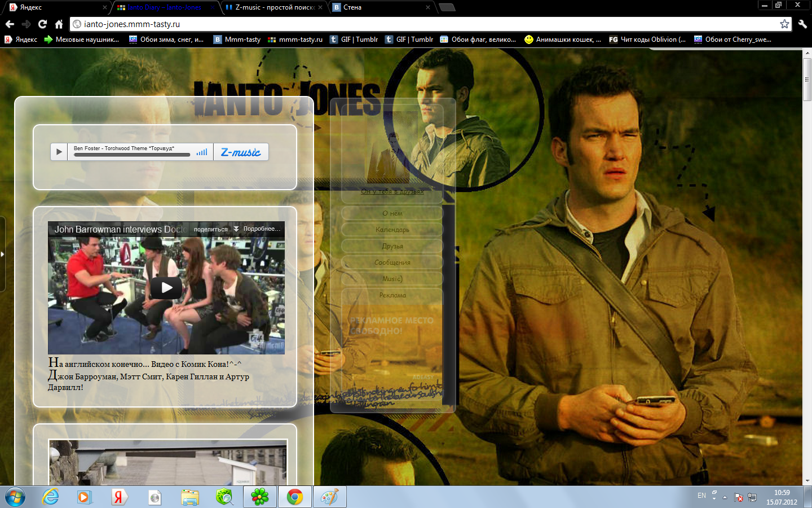812x508 pixels.
Task: Open a new browser tab
Action: pyautogui.click(x=447, y=7)
